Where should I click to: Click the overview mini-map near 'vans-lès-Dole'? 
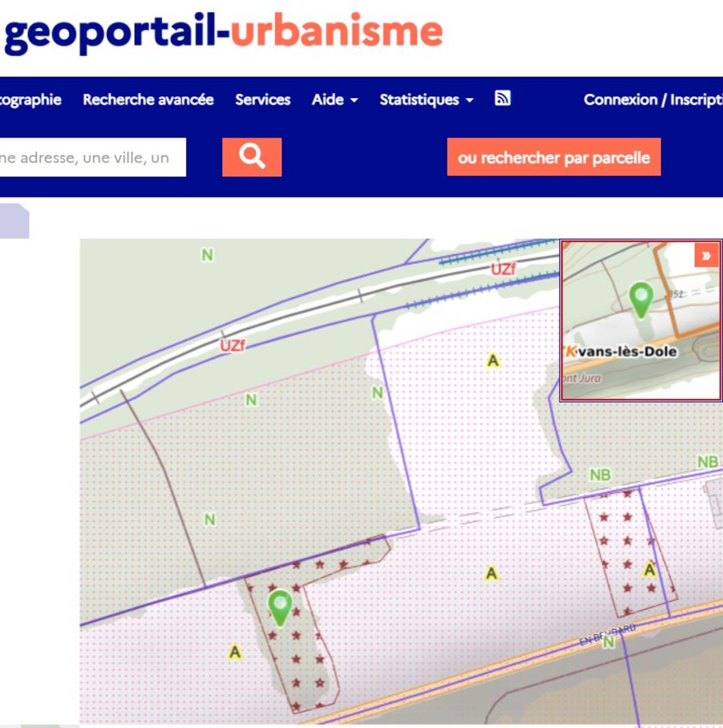click(627, 352)
